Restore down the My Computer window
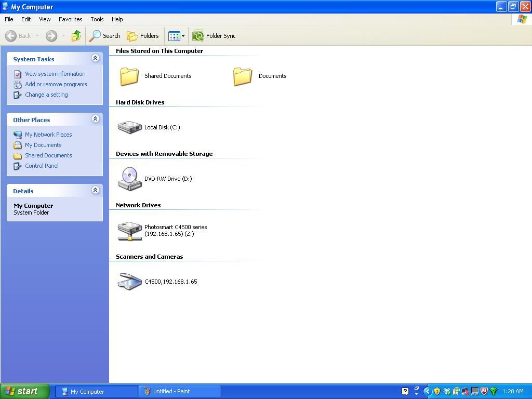Image resolution: width=532 pixels, height=399 pixels. (513, 6)
